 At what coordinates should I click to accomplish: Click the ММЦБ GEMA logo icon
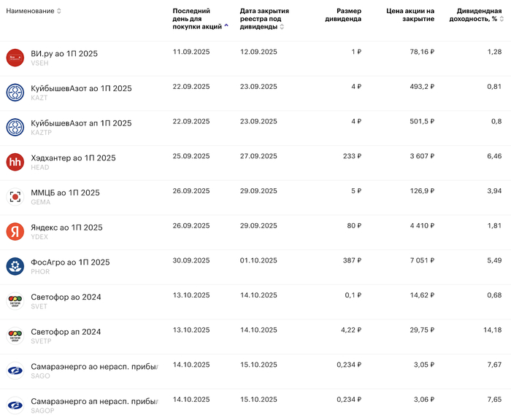click(15, 197)
